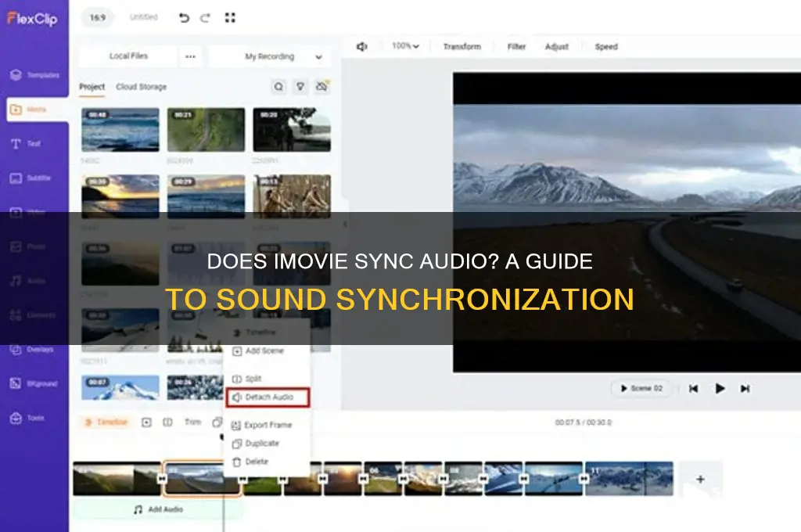801x532 pixels.
Task: Click the plus tile to add a scene
Action: (700, 479)
